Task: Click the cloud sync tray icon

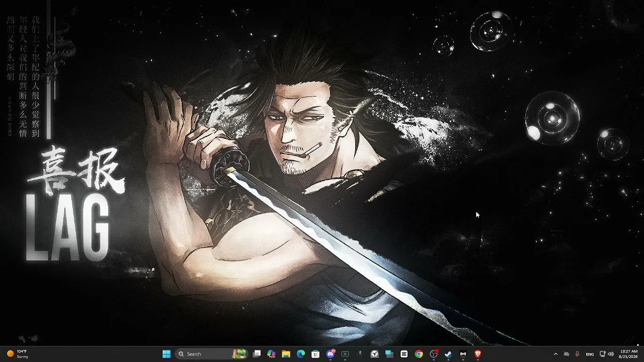Action: point(567,354)
